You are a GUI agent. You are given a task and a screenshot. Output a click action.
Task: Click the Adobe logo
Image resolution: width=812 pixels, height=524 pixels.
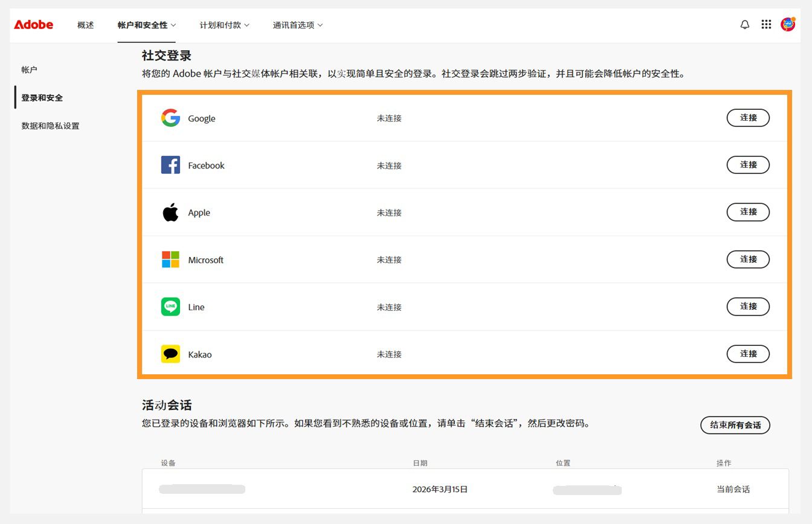[33, 24]
